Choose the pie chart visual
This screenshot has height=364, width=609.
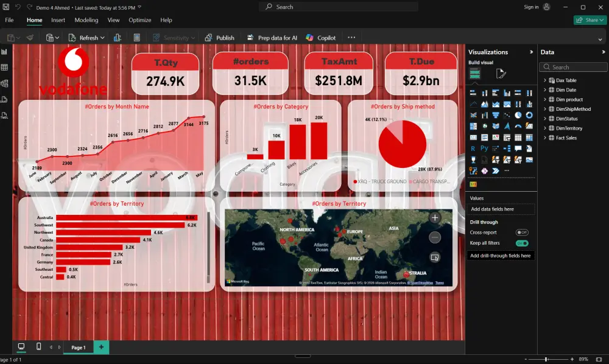518,115
